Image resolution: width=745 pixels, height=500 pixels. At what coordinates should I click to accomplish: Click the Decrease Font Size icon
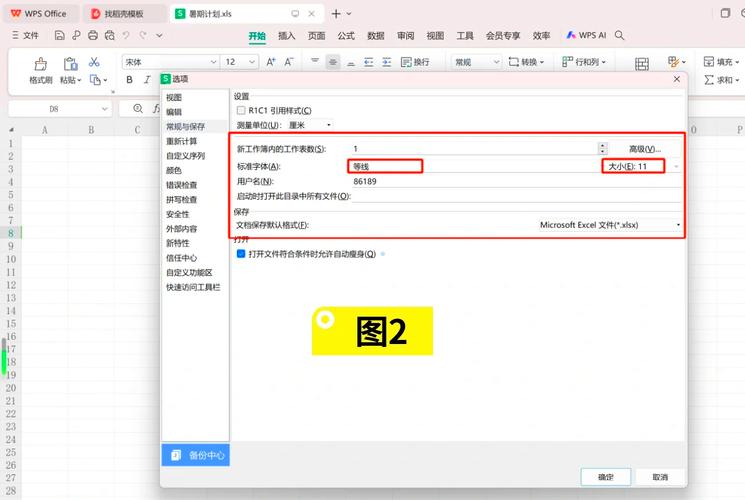pyautogui.click(x=289, y=62)
